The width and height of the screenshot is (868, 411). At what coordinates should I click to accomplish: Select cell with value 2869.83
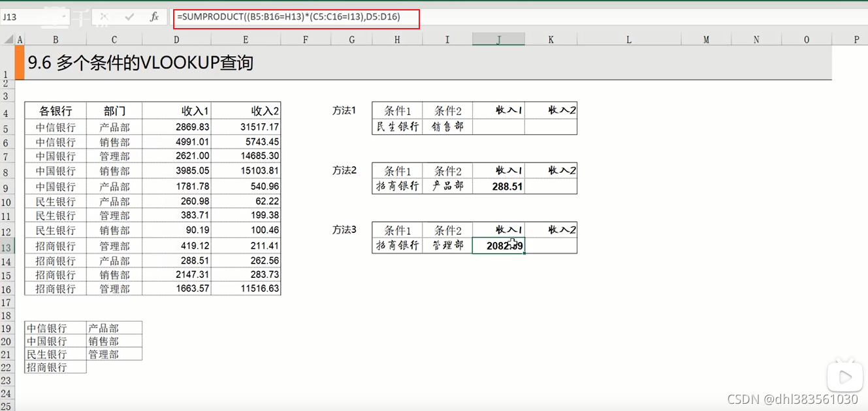(176, 127)
